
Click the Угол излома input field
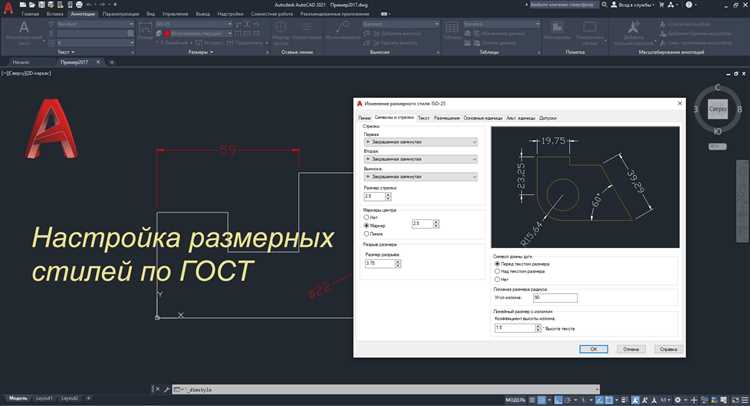[555, 297]
